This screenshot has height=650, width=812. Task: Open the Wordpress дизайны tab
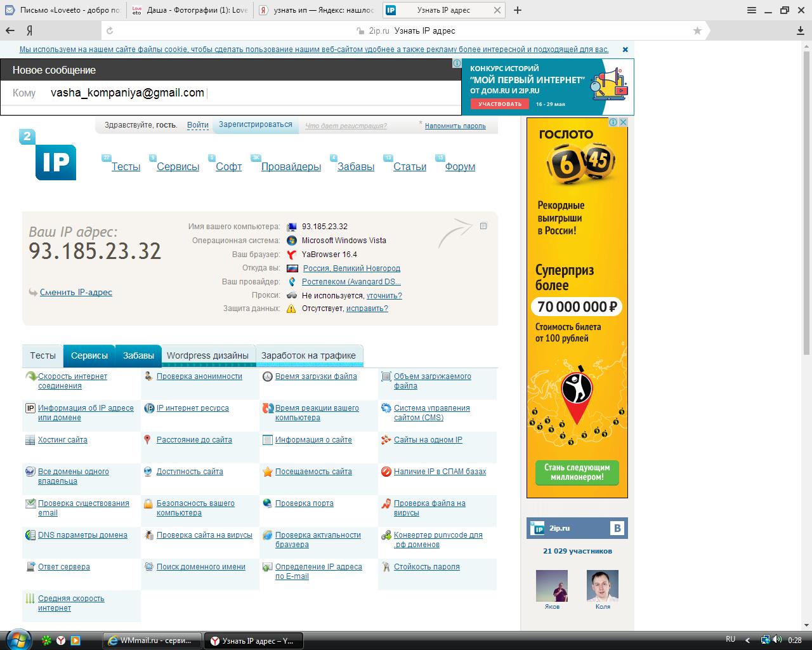point(207,355)
